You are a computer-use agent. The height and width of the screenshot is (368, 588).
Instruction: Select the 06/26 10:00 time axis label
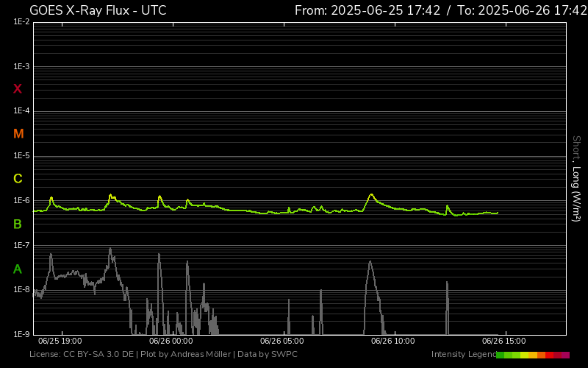coord(393,342)
